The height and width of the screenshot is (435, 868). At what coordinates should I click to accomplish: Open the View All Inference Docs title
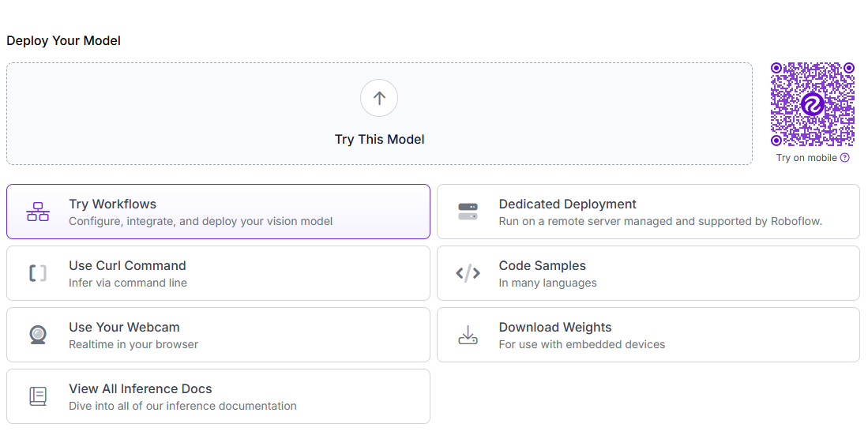pos(141,388)
